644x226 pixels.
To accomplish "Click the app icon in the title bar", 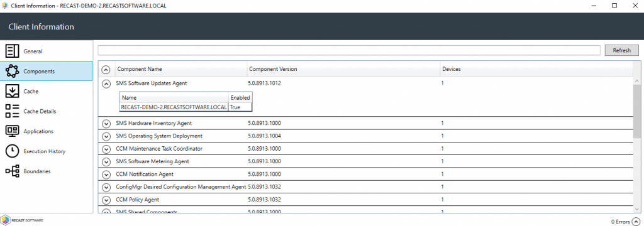I will pos(5,6).
